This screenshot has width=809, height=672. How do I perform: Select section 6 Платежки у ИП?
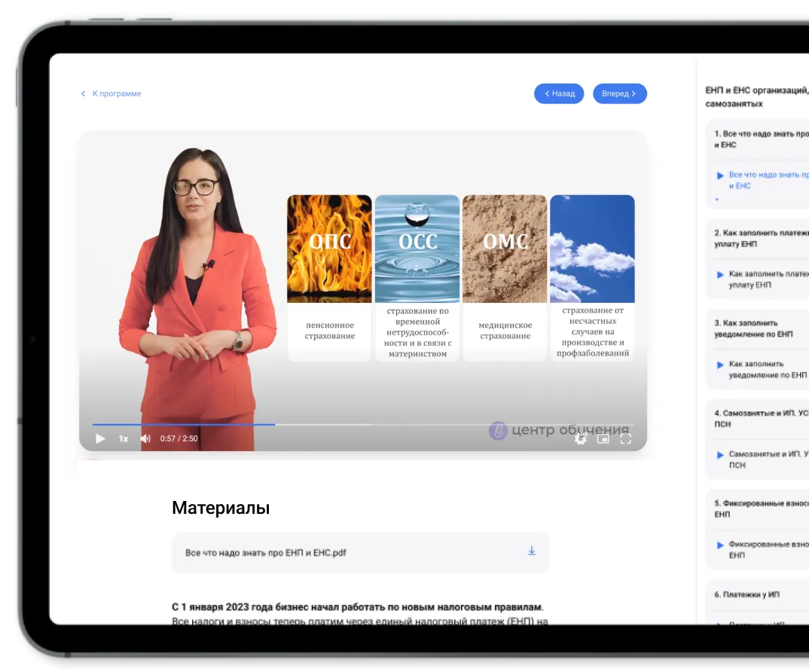click(x=746, y=594)
